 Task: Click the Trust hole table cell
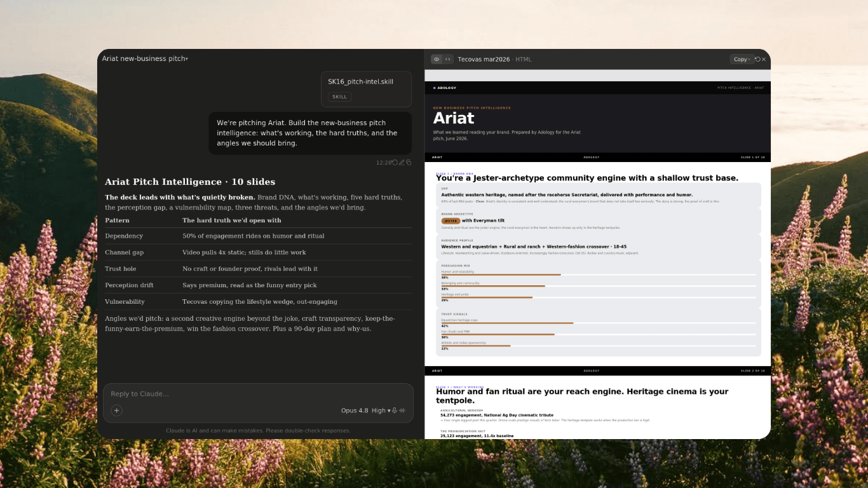click(121, 269)
